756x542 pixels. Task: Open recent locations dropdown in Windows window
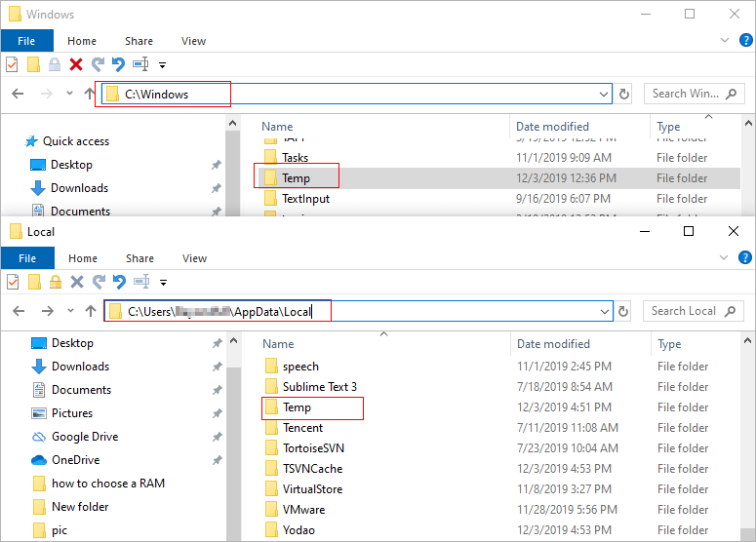[x=69, y=94]
